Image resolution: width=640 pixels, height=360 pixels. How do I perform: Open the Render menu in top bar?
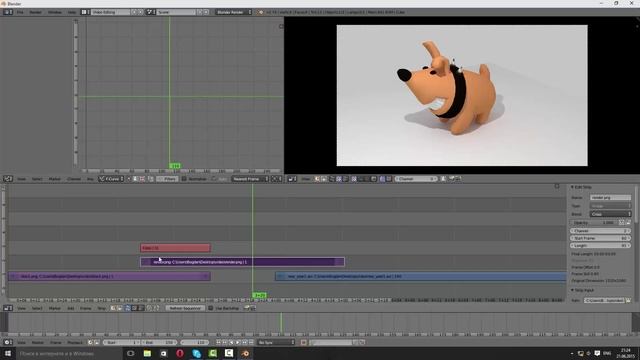pyautogui.click(x=36, y=12)
